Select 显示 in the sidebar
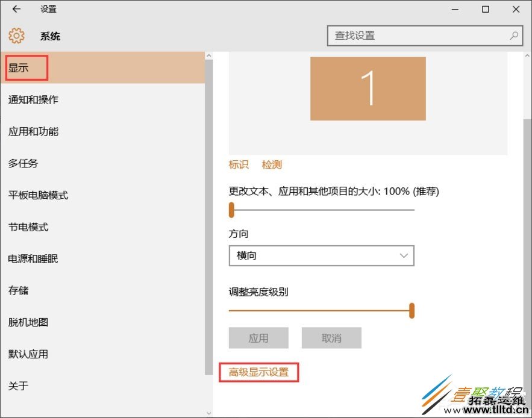Image resolution: width=532 pixels, height=418 pixels. (24, 67)
